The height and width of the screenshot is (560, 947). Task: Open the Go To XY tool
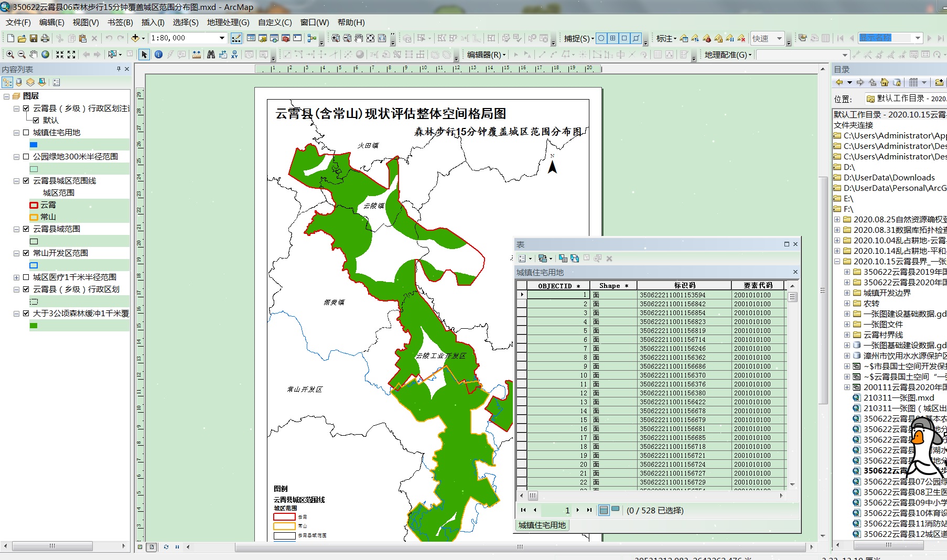click(234, 55)
